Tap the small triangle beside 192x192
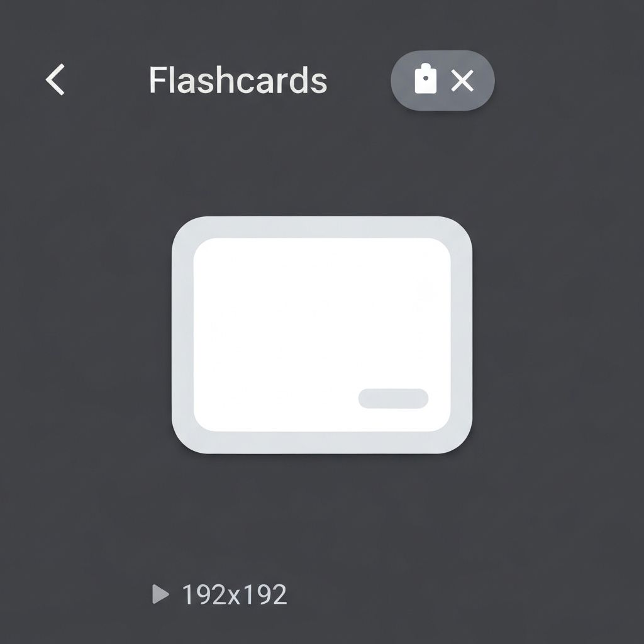Screen dimensions: 644x644 [160, 594]
